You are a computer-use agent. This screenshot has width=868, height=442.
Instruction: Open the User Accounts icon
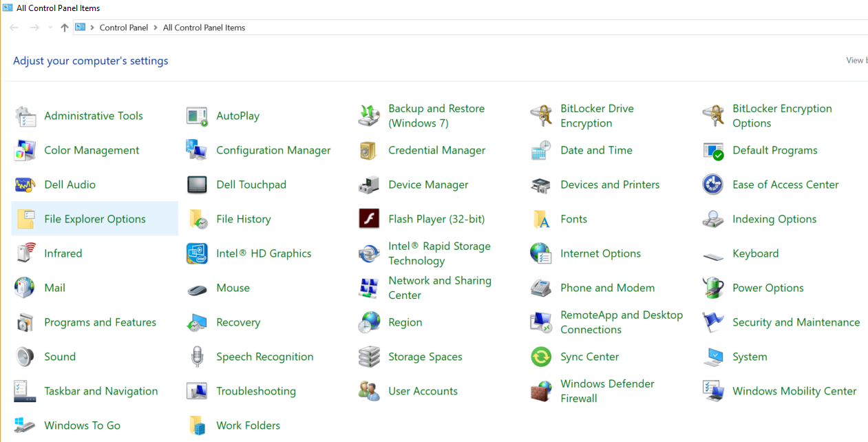point(370,392)
